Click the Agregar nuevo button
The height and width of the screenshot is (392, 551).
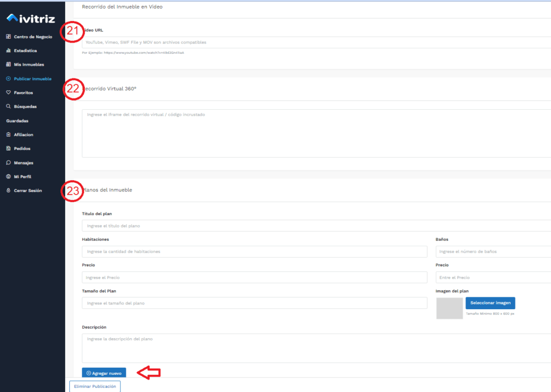[x=104, y=373]
